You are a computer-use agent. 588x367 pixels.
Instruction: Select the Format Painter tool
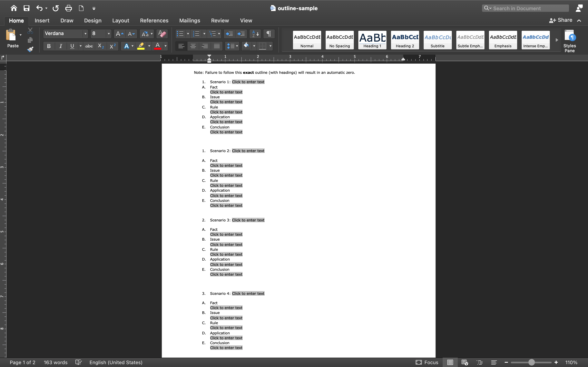(30, 49)
